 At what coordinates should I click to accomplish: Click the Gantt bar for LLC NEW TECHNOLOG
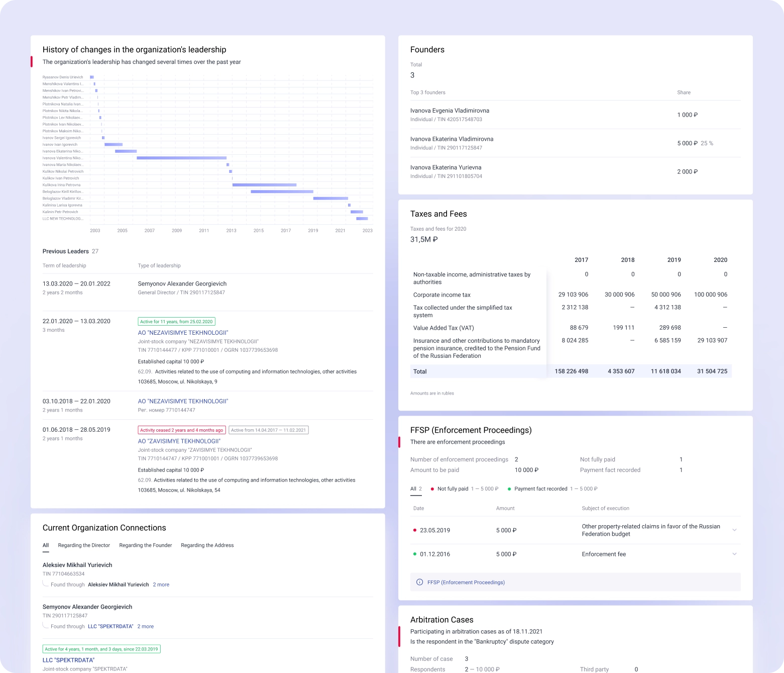[x=362, y=219]
